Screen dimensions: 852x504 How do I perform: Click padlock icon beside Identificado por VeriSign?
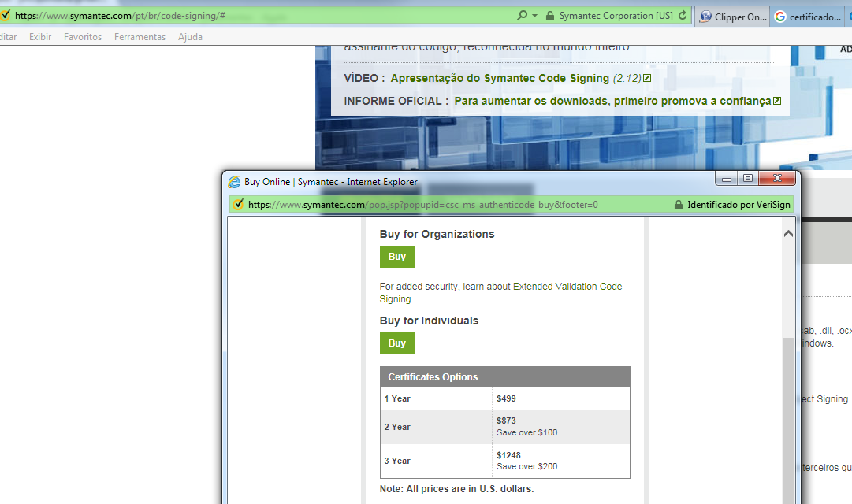678,205
